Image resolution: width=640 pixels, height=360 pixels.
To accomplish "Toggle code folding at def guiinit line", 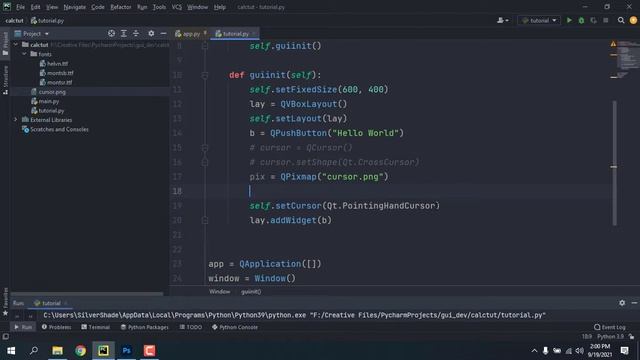I will tap(205, 75).
